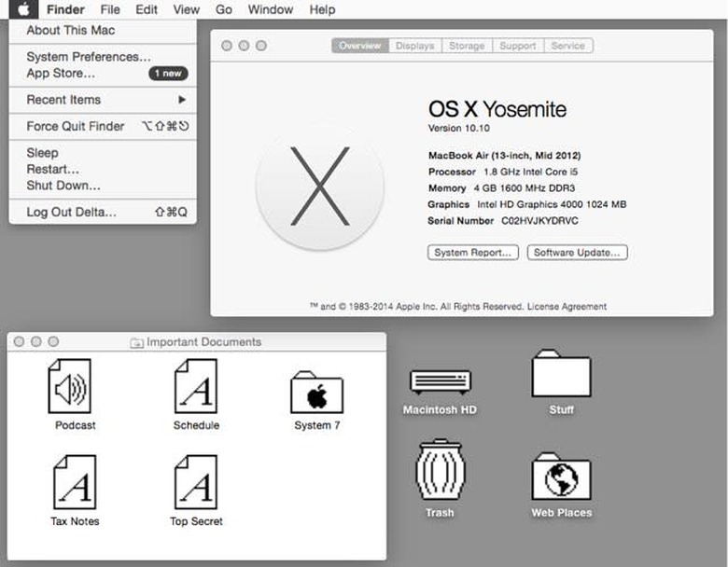Click the serial number C02HVJKYDRVC

(x=539, y=221)
